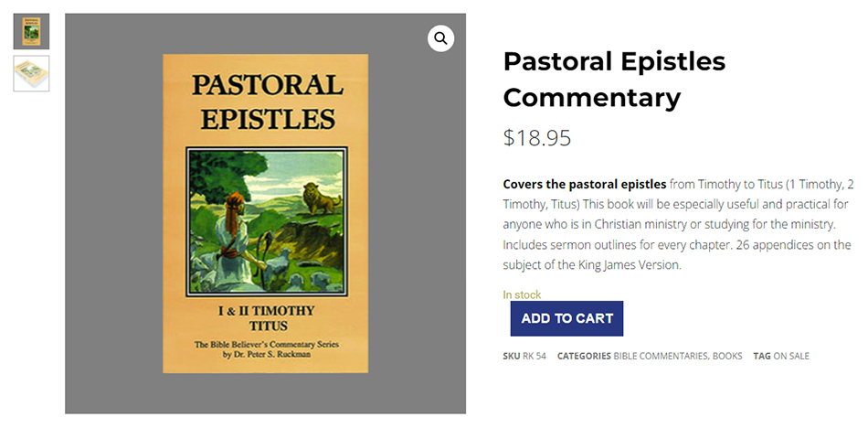Click the CATEGORIES label
Image resolution: width=868 pixels, height=428 pixels.
click(584, 357)
